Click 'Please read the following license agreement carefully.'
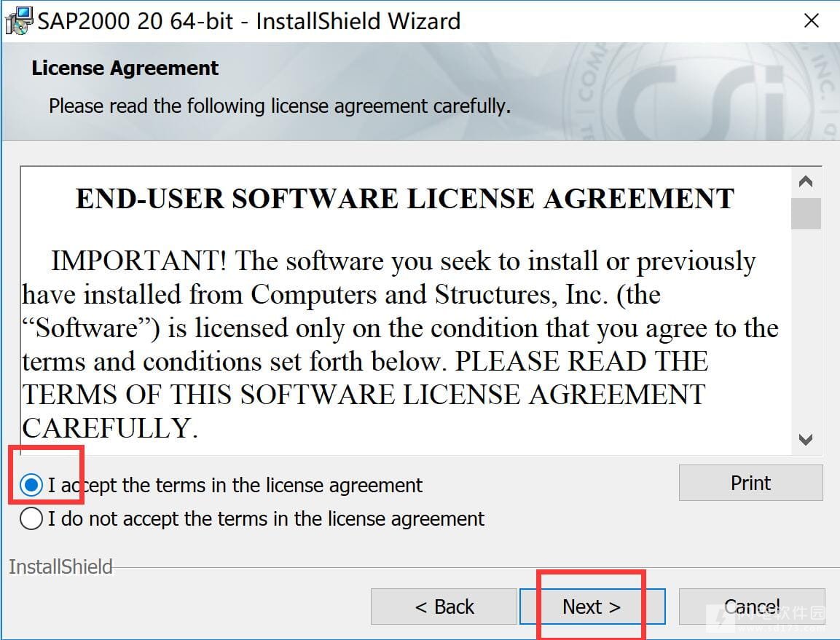The height and width of the screenshot is (640, 840). tap(280, 106)
